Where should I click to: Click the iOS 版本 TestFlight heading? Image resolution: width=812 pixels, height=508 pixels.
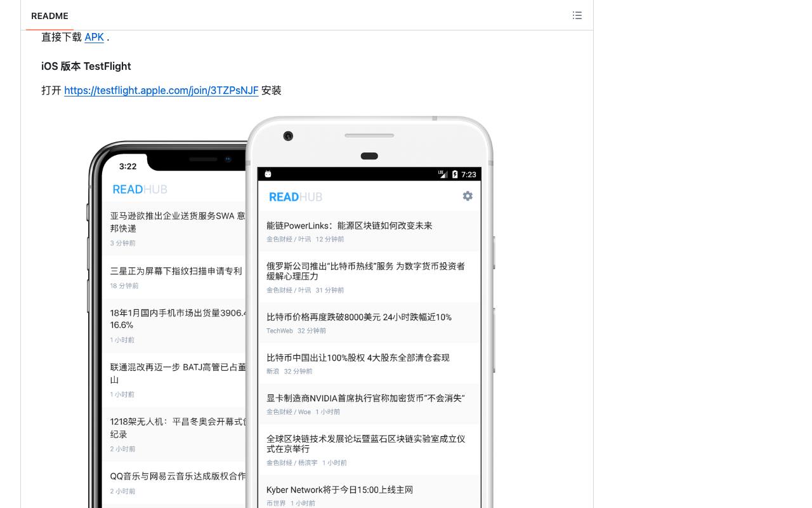pyautogui.click(x=86, y=66)
